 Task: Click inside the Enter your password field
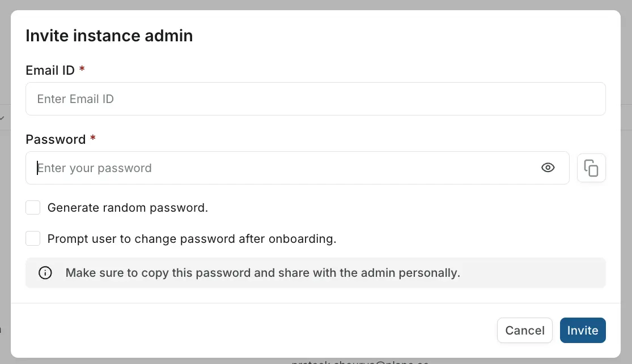pos(227,168)
